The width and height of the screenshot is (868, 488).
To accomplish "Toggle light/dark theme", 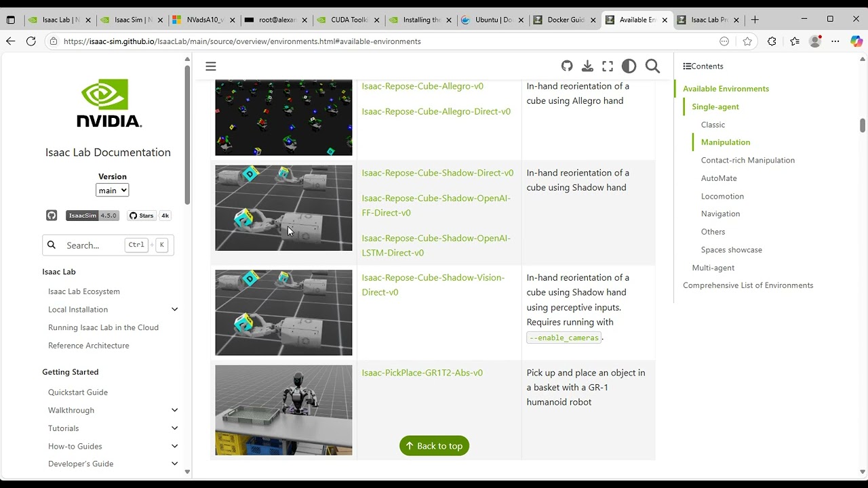I will tap(629, 66).
